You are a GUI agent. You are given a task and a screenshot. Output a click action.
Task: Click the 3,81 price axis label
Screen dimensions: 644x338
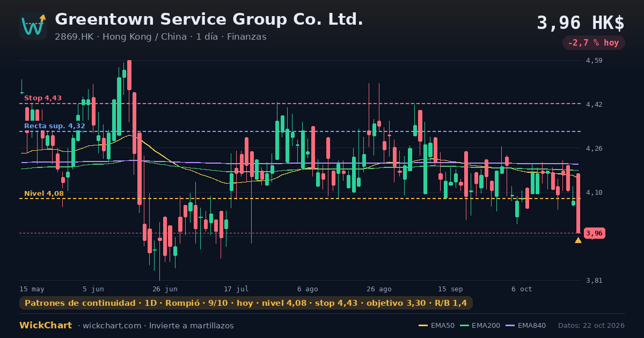coord(594,281)
